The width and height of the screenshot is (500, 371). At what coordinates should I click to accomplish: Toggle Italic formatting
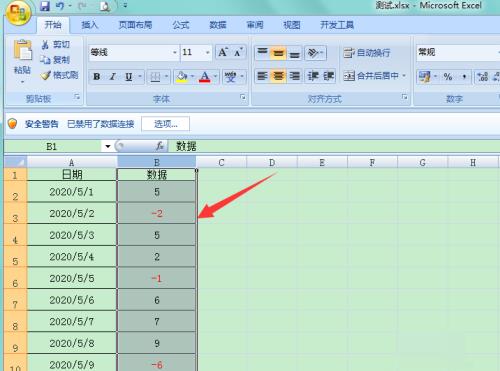pyautogui.click(x=113, y=77)
